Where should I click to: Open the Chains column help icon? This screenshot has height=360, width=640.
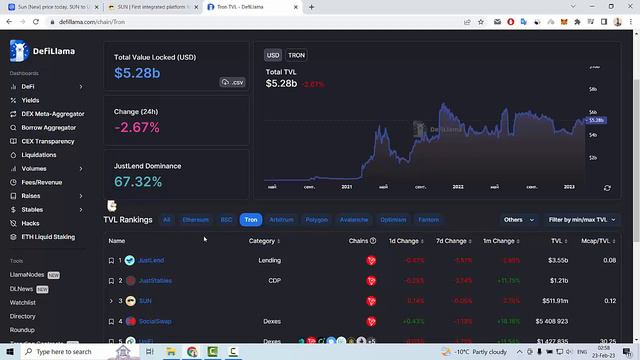point(373,241)
